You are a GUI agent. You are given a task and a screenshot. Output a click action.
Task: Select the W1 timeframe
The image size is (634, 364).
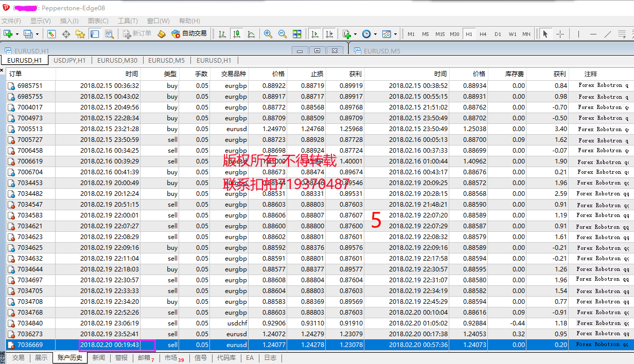(513, 34)
